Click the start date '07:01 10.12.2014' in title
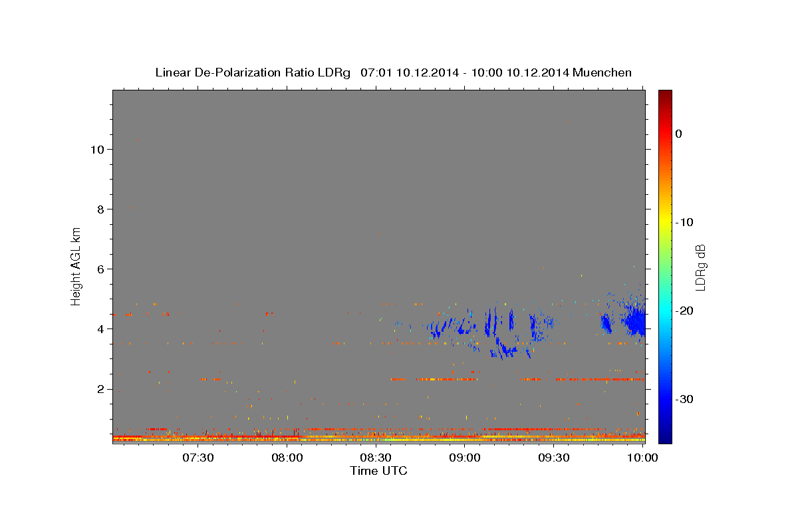 click(x=409, y=72)
